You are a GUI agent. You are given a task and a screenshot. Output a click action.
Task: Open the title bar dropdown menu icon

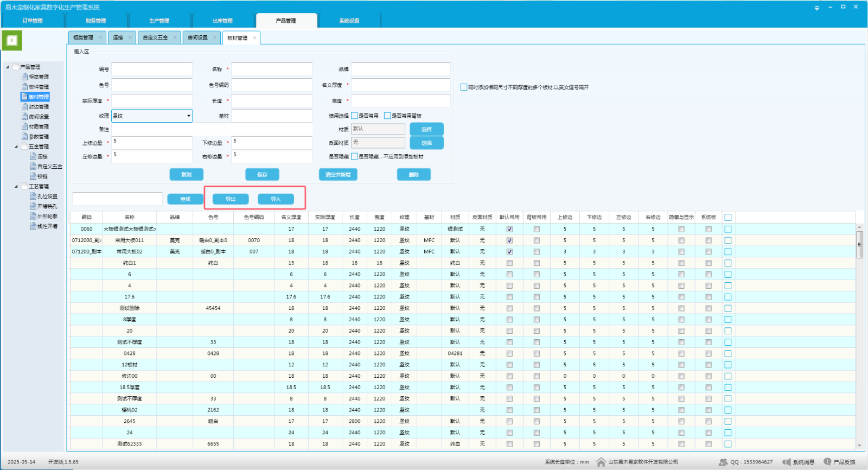[x=817, y=8]
